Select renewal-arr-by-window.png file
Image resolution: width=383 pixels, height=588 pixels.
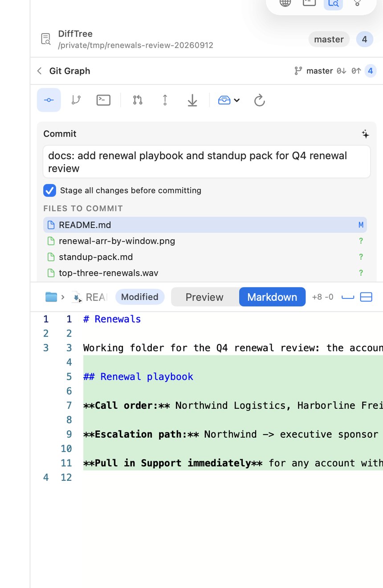coord(205,241)
